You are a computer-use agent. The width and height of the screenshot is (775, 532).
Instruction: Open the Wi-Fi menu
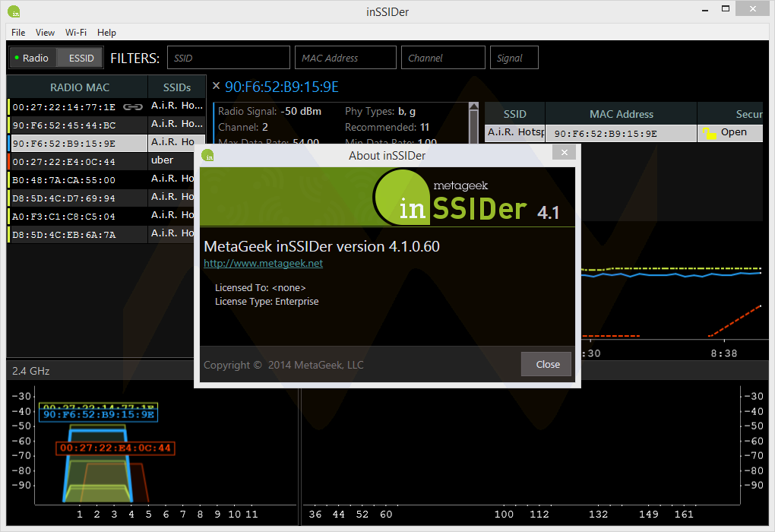[76, 33]
